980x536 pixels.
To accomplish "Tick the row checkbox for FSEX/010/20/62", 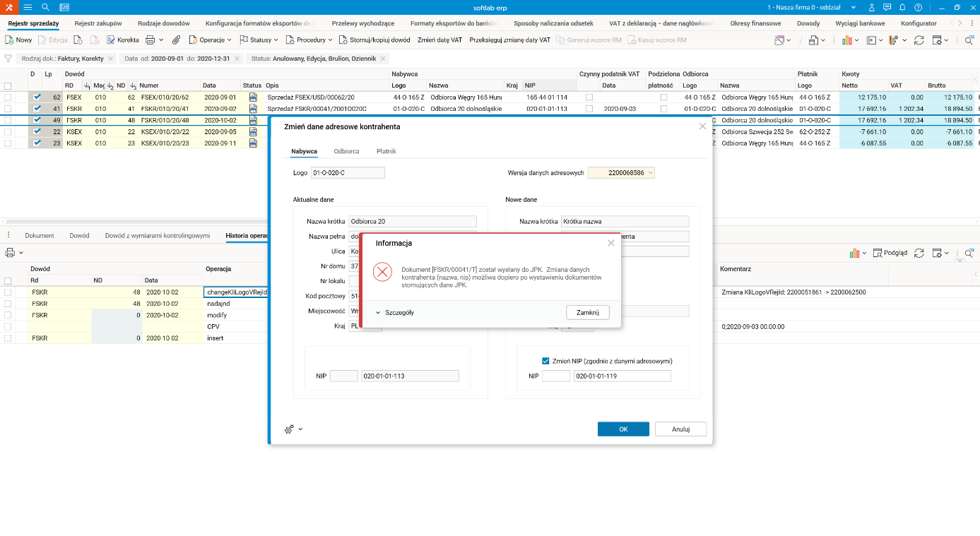I will click(x=8, y=97).
